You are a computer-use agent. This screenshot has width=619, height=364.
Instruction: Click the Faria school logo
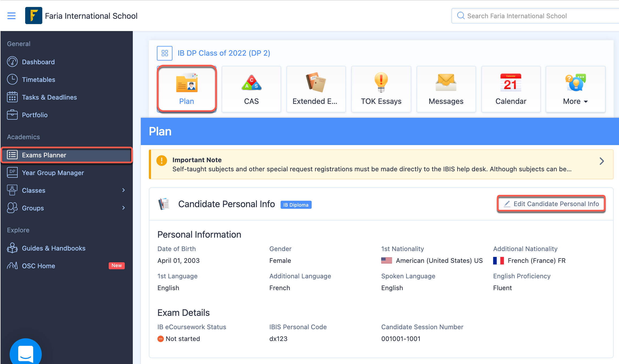[x=33, y=16]
